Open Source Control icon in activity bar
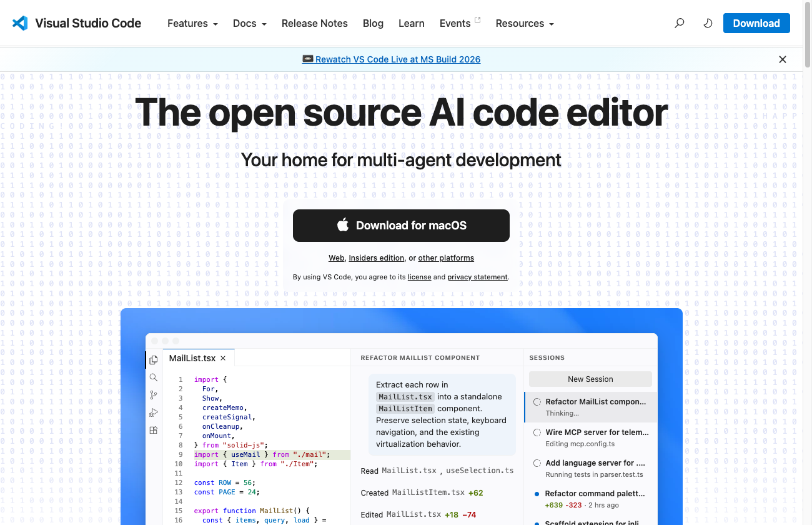Image resolution: width=812 pixels, height=525 pixels. pyautogui.click(x=153, y=395)
